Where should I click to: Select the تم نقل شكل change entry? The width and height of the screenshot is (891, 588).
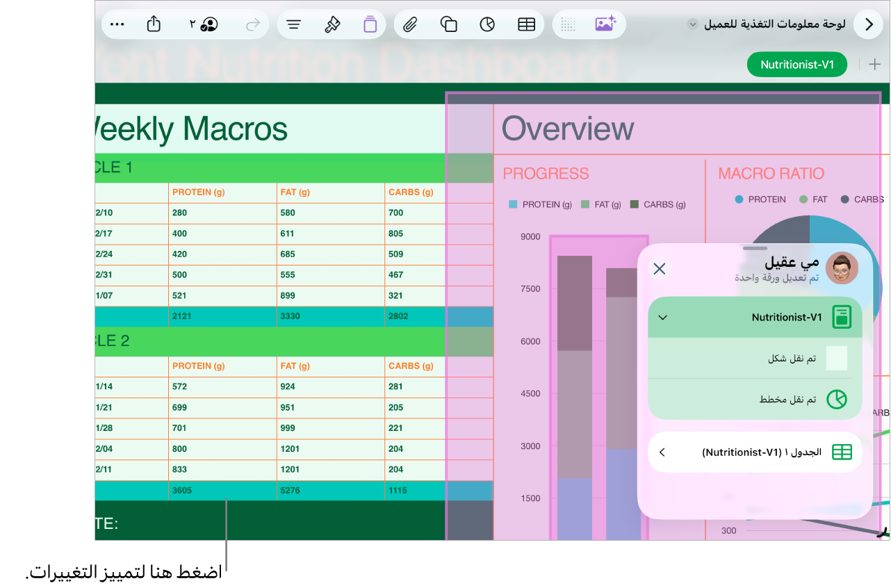point(755,359)
